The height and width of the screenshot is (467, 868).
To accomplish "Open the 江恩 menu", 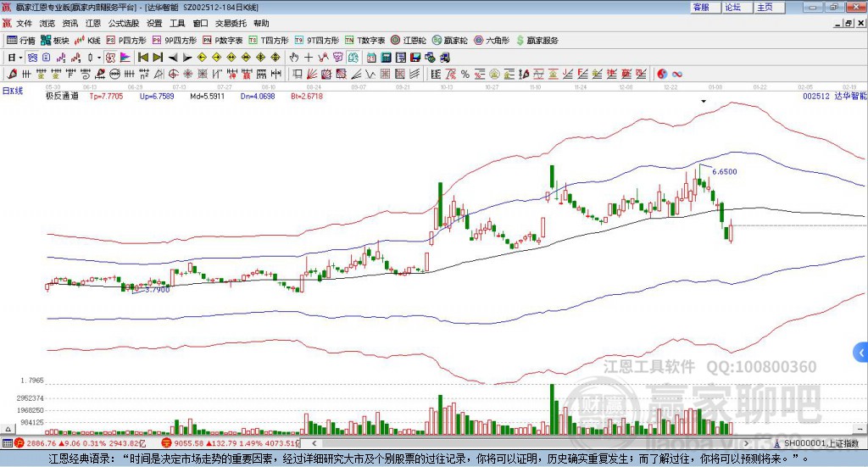I will coord(93,23).
